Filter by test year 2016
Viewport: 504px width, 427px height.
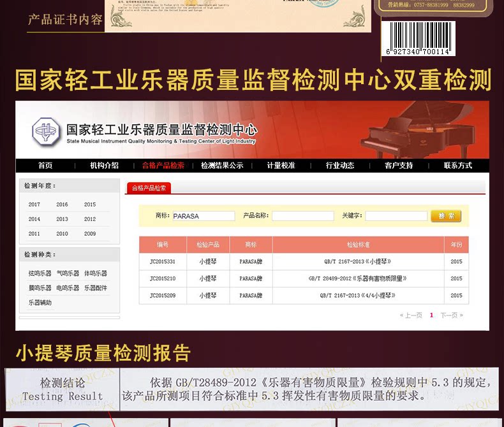click(x=62, y=205)
